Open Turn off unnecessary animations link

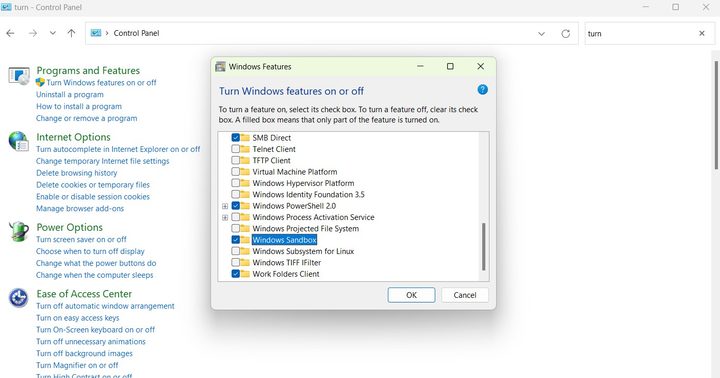point(91,341)
